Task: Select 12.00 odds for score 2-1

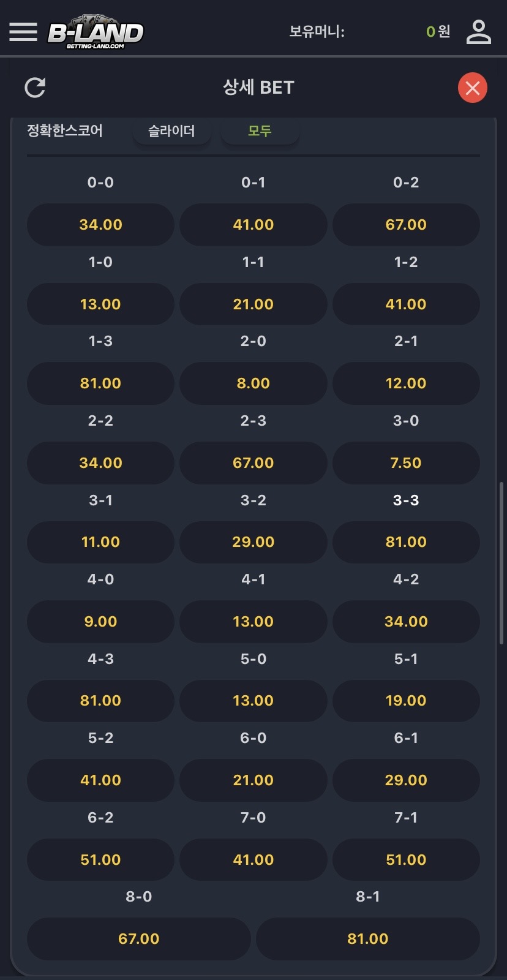Action: pos(406,383)
